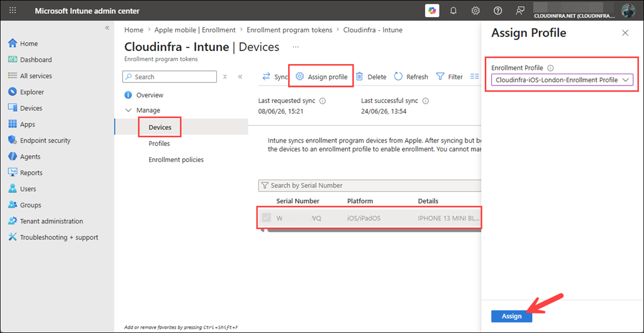Viewport: 644px width, 333px height.
Task: Click the Columns icon in the toolbar
Action: coord(475,77)
